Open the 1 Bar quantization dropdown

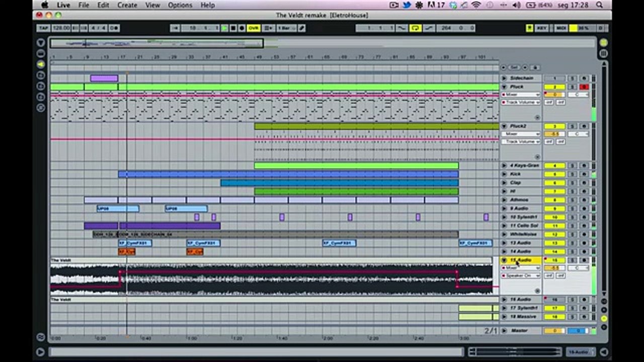(x=286, y=28)
